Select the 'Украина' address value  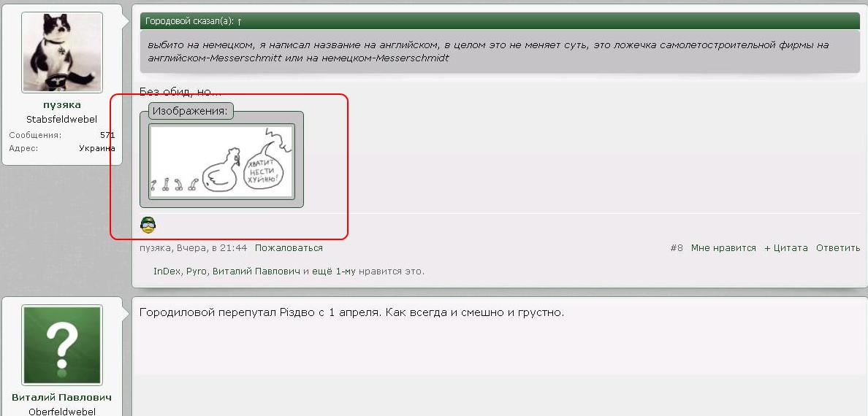97,148
